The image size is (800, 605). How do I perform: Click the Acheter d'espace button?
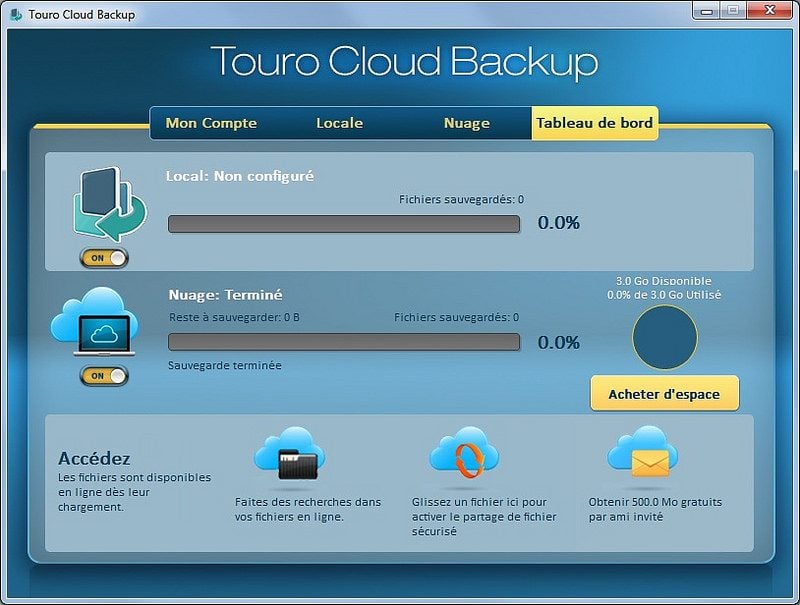pos(664,393)
